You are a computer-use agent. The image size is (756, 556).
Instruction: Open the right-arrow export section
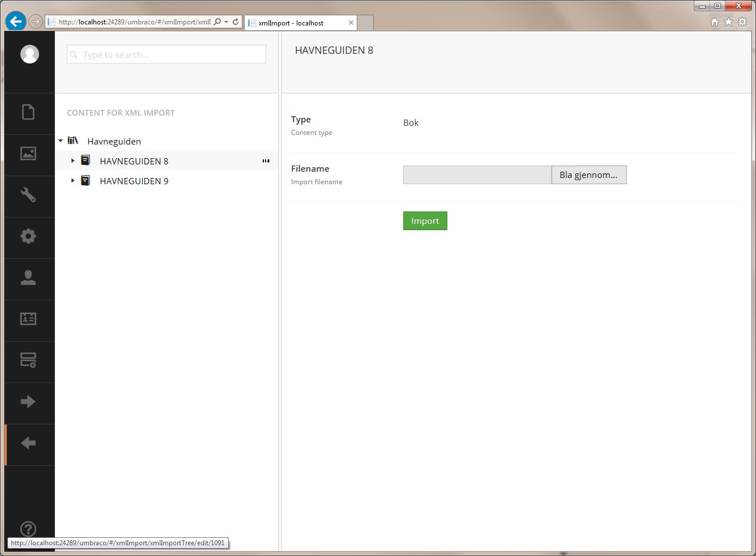pyautogui.click(x=28, y=402)
